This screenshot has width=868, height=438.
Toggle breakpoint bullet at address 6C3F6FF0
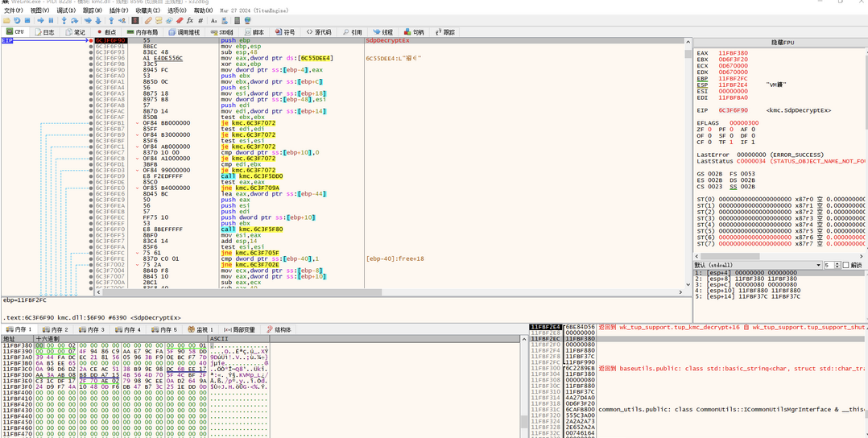point(91,229)
